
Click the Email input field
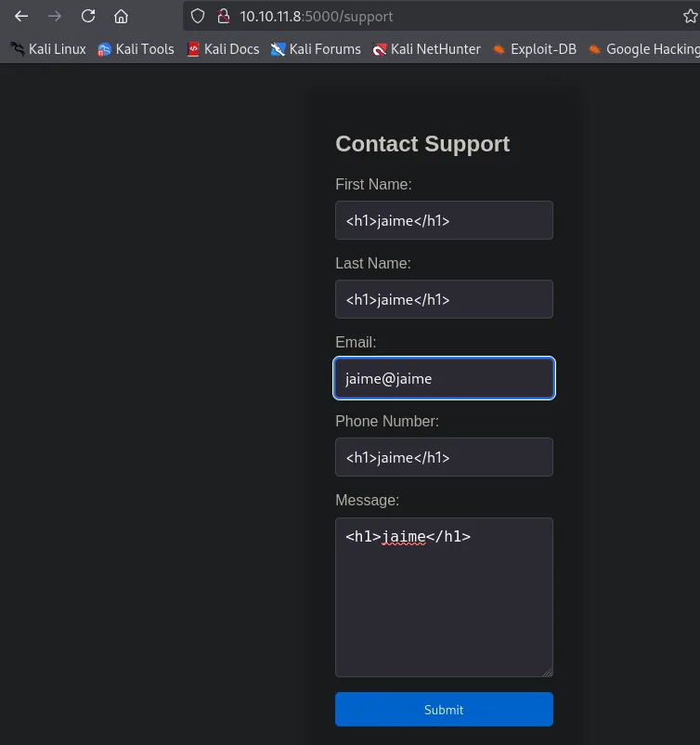point(444,378)
